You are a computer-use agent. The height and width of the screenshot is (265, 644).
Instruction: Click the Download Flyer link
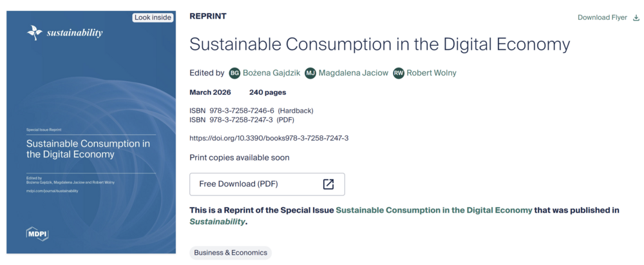point(602,17)
